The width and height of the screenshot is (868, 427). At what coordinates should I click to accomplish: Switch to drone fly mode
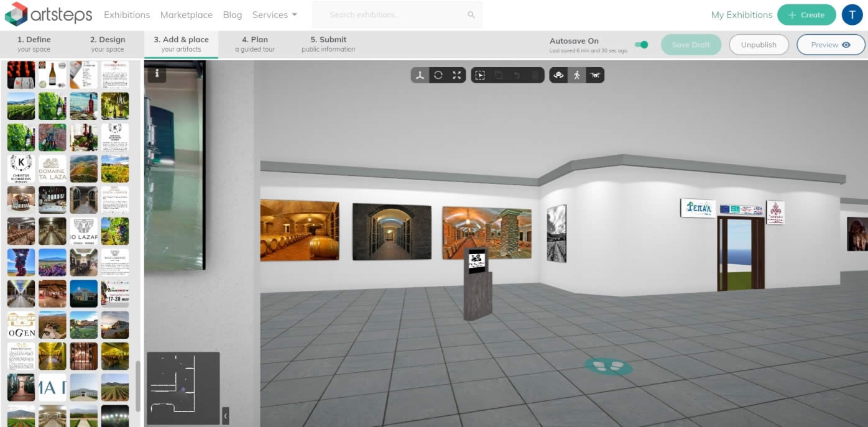(595, 75)
